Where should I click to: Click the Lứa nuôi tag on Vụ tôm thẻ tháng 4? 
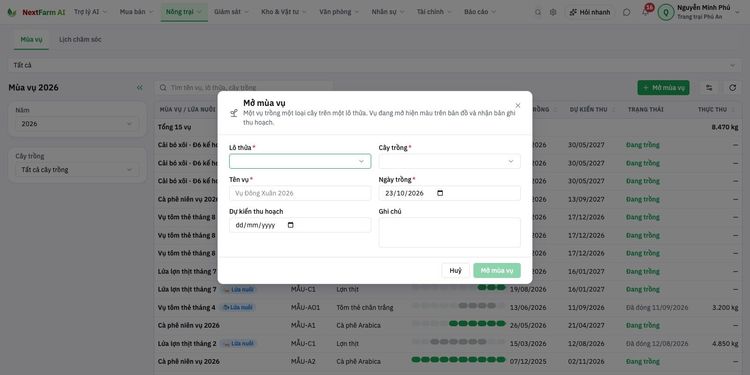pyautogui.click(x=237, y=308)
